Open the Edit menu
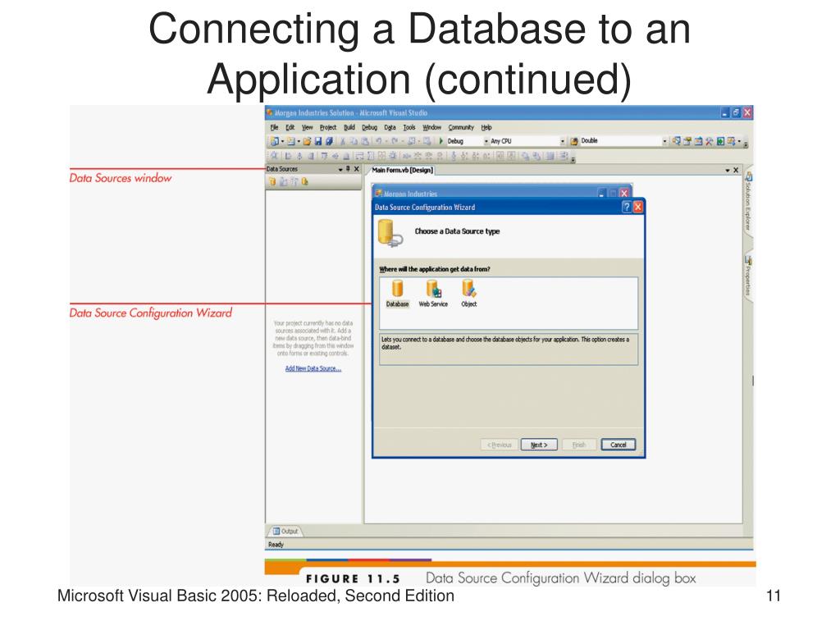 (290, 127)
